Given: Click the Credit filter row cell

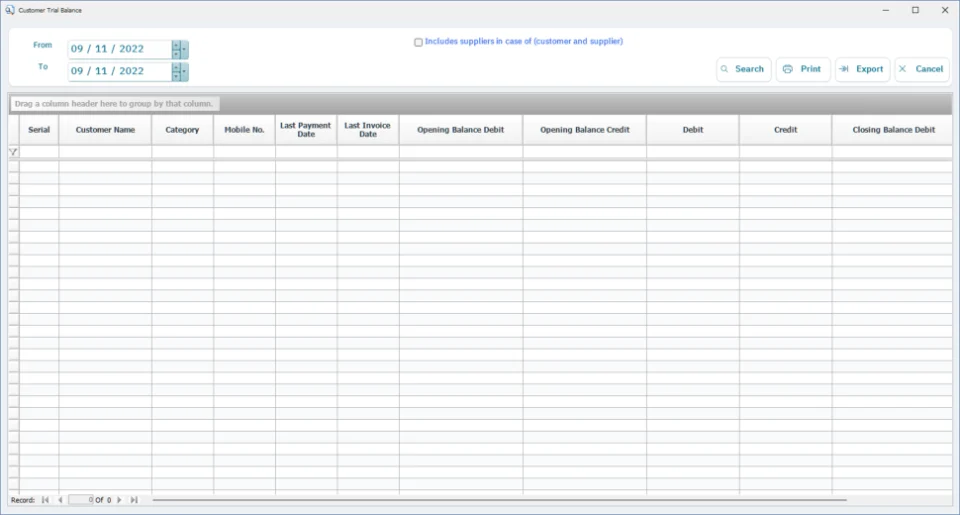Looking at the screenshot, I should pyautogui.click(x=786, y=152).
